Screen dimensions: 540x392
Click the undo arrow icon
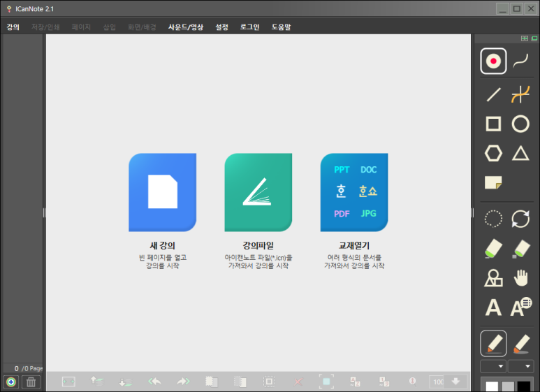click(x=154, y=382)
